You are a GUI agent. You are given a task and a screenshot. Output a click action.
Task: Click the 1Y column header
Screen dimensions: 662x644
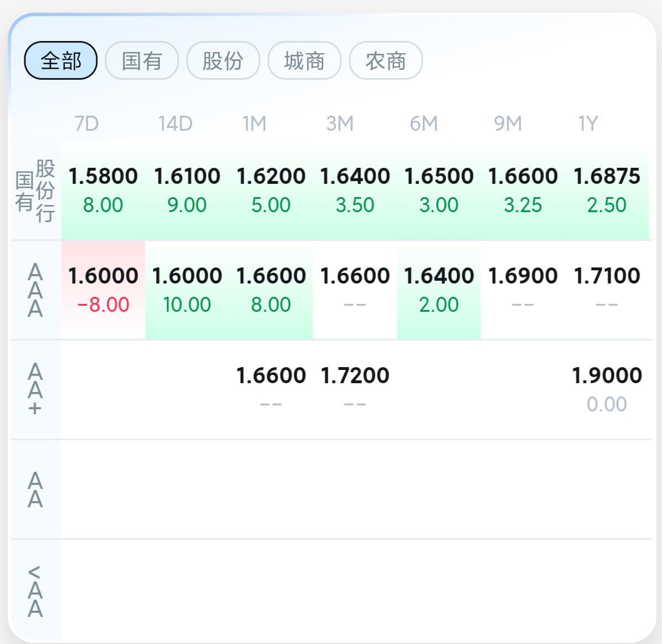[588, 123]
